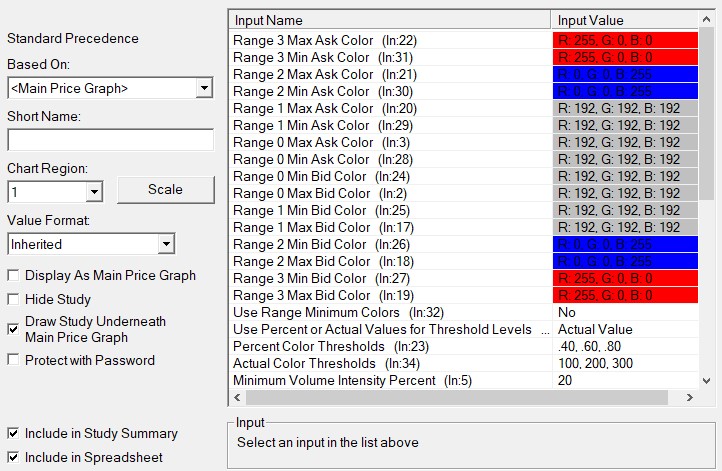Viewport: 722px width, 471px height.
Task: Click the Input Name column header
Action: coord(390,20)
